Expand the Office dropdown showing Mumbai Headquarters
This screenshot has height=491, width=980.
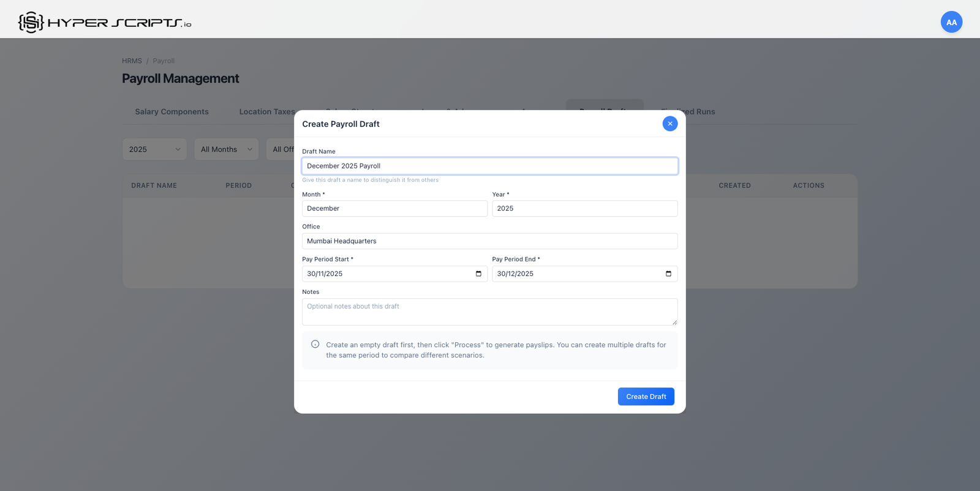(x=489, y=241)
